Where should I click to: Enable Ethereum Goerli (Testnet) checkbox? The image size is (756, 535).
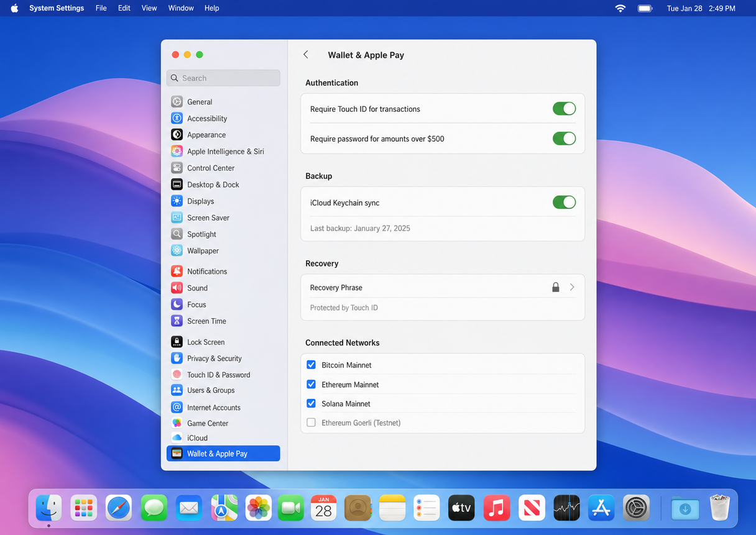311,423
